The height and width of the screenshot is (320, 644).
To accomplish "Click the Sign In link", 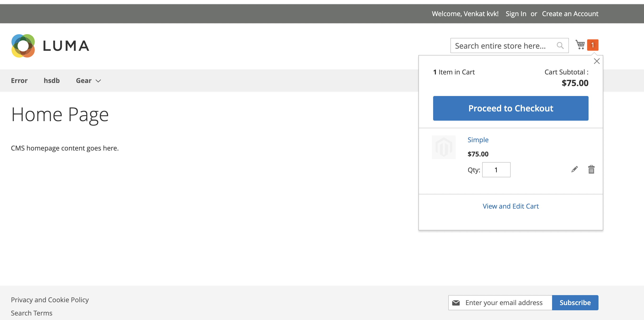I will tap(516, 14).
